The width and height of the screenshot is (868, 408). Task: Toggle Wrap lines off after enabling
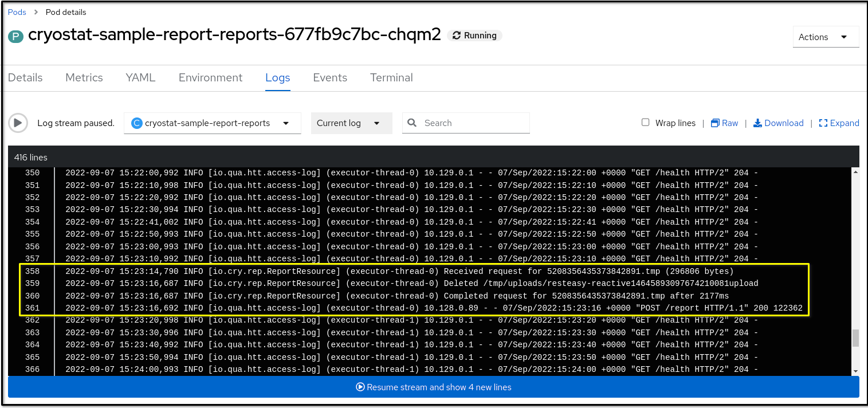pyautogui.click(x=645, y=122)
